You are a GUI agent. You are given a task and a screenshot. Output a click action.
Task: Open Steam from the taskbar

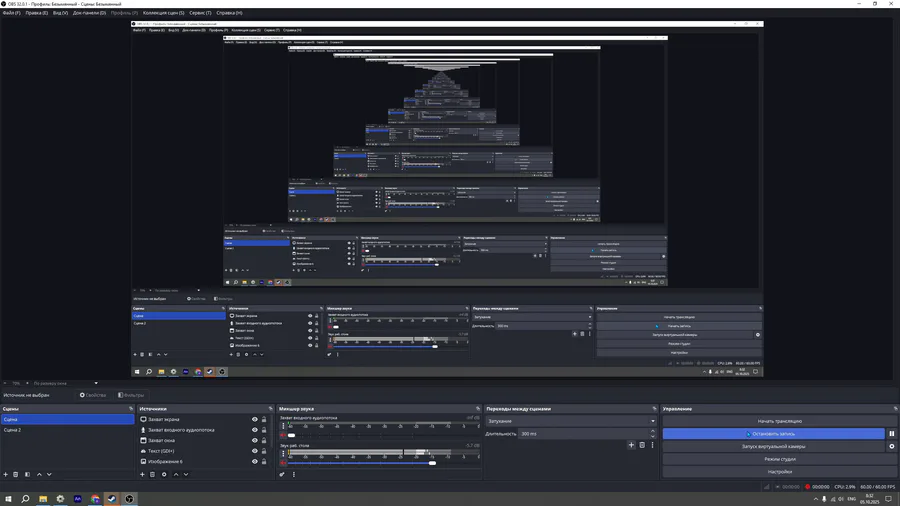tap(112, 499)
